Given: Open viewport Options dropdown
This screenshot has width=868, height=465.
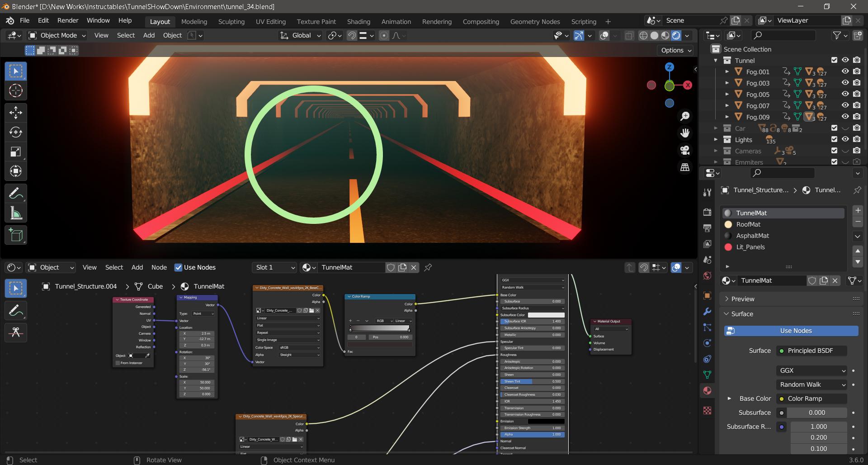Looking at the screenshot, I should coord(676,50).
